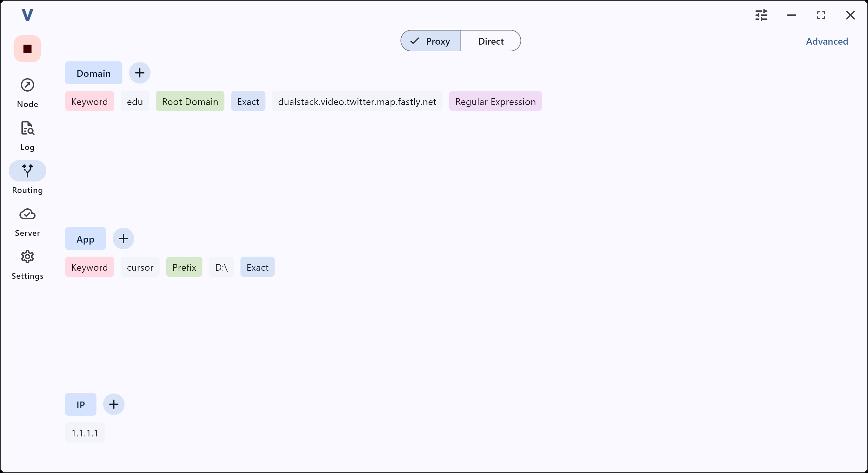The height and width of the screenshot is (473, 868).
Task: Add a new IP rule with plus
Action: (x=114, y=404)
